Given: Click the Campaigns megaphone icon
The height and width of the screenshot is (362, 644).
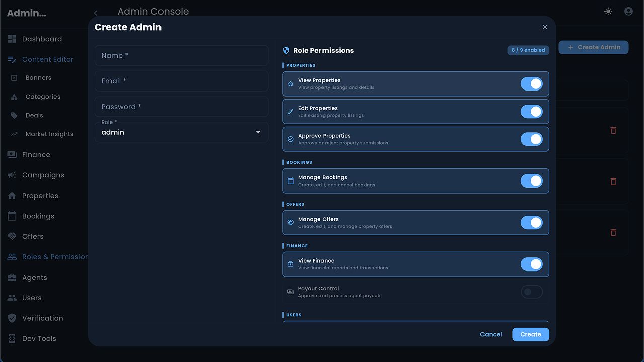Looking at the screenshot, I should pyautogui.click(x=12, y=175).
